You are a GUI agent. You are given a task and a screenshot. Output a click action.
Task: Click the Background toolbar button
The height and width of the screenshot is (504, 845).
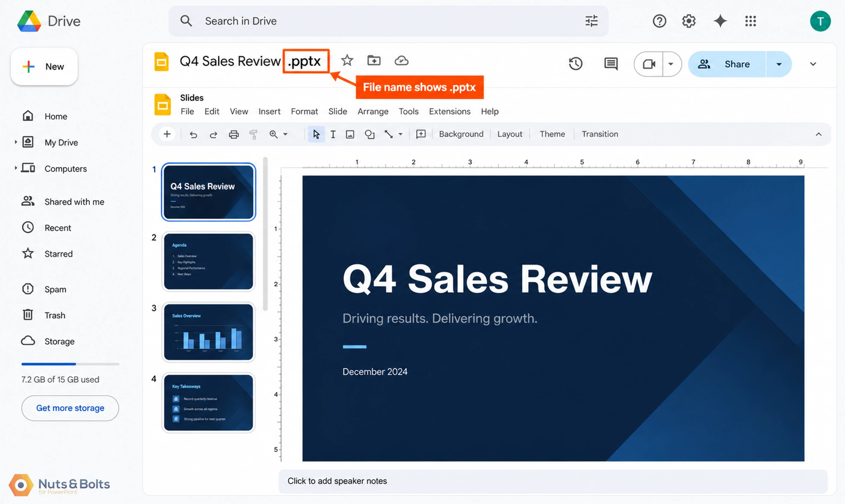pos(461,134)
